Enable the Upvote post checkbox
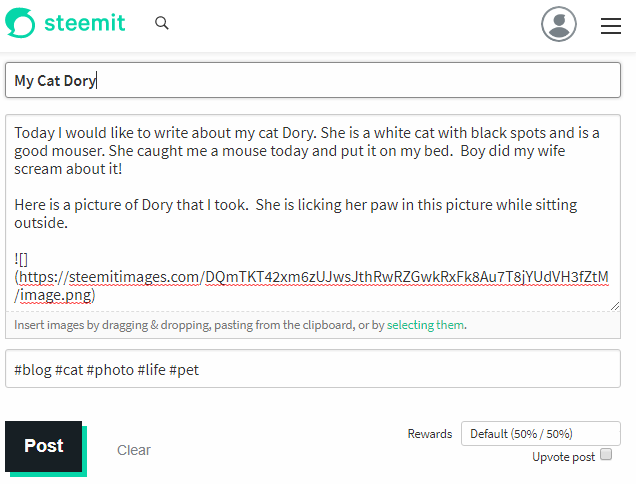The height and width of the screenshot is (484, 636). click(x=605, y=455)
